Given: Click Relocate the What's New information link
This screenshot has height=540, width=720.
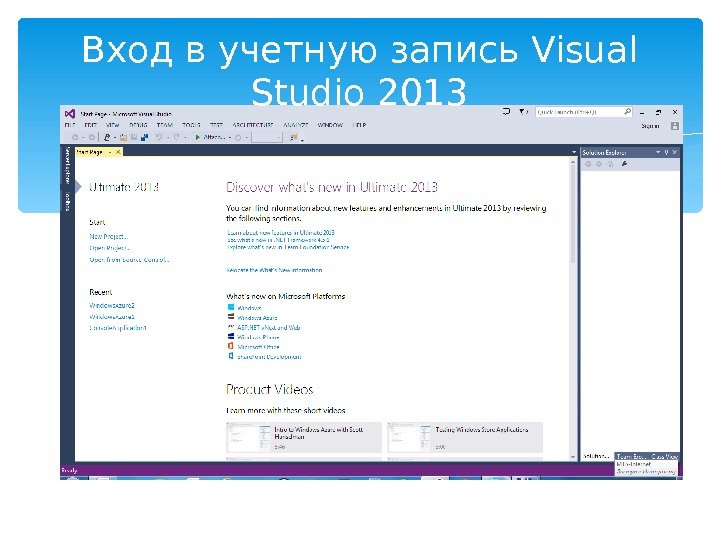Looking at the screenshot, I should [x=275, y=270].
